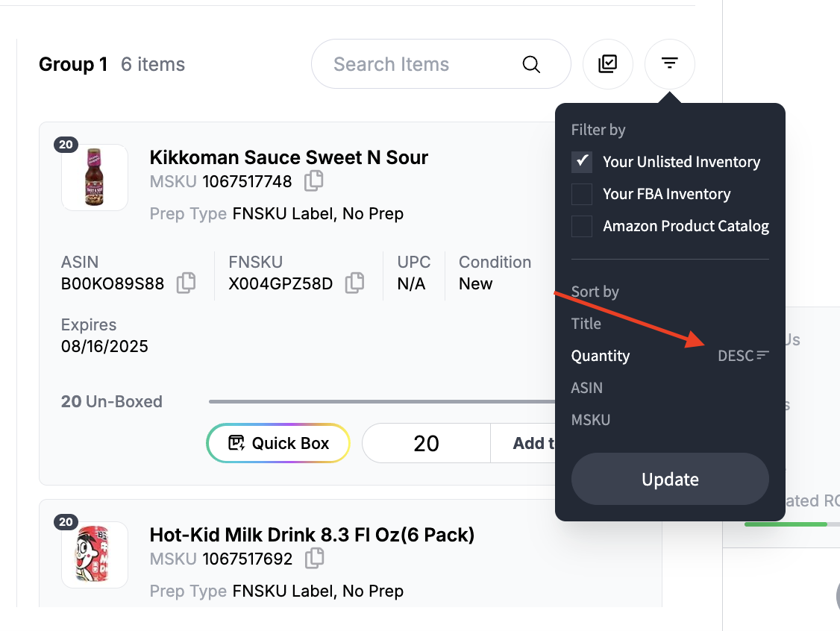
Task: Sort items by Title
Action: tap(586, 324)
